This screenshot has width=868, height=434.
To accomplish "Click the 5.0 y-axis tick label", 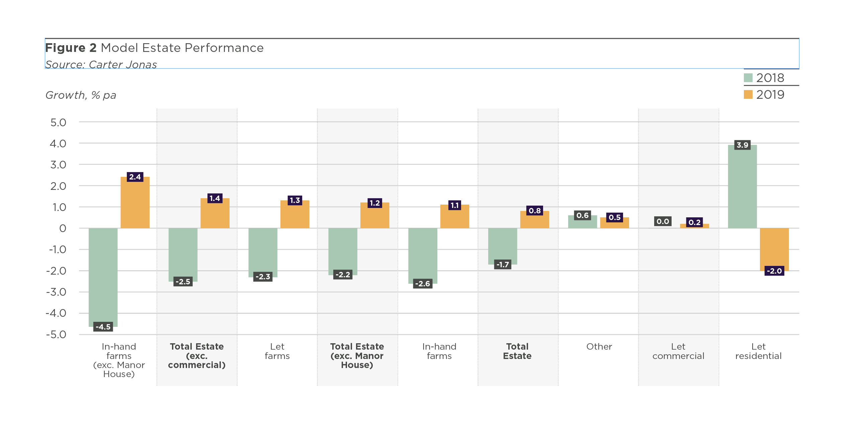I will pos(58,123).
